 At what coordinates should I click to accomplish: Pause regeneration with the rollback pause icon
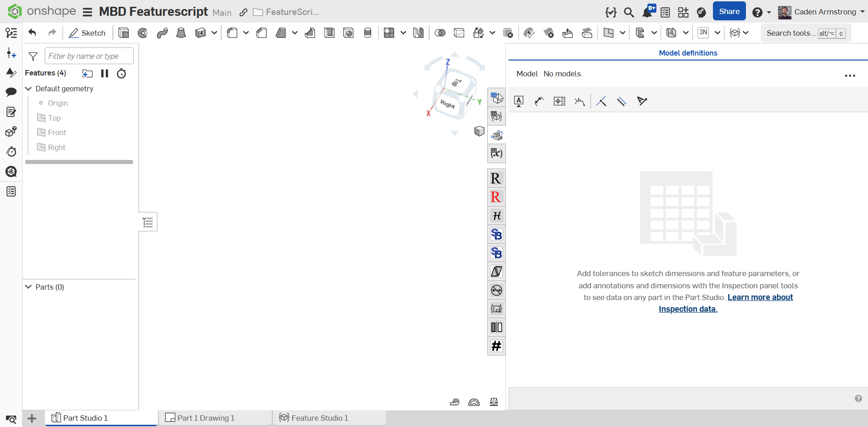pos(104,73)
